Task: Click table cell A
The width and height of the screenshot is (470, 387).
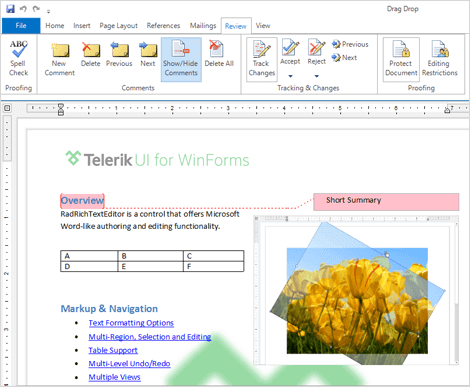Action: pos(89,256)
